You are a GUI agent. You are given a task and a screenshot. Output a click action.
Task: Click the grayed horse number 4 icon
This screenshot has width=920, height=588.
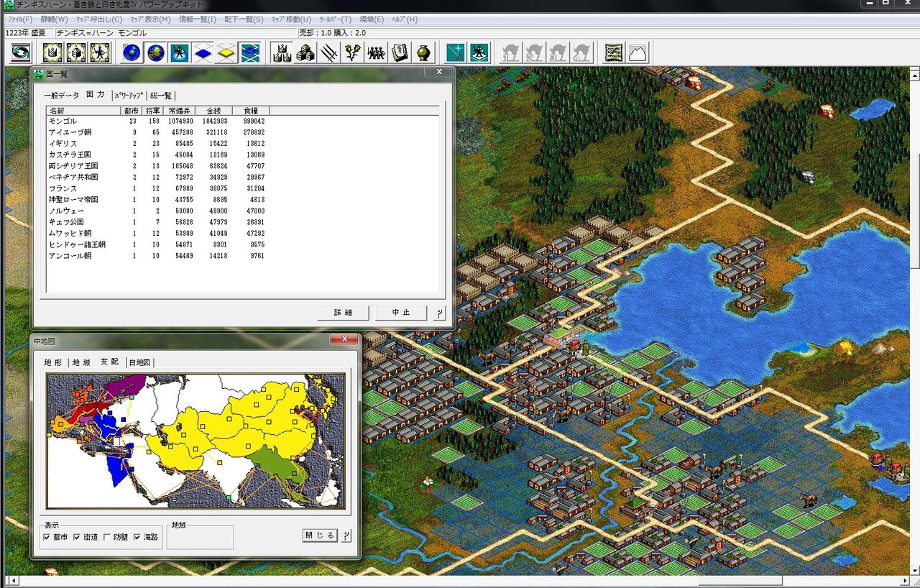581,52
